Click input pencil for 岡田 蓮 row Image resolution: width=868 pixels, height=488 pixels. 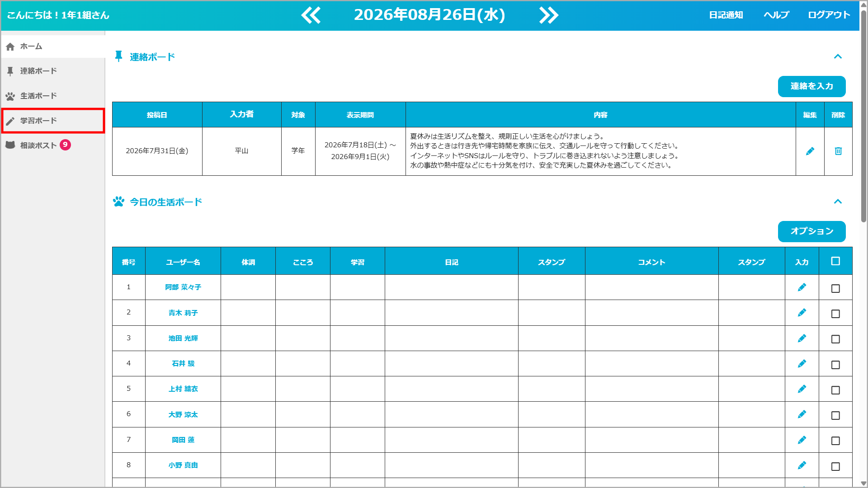802,440
